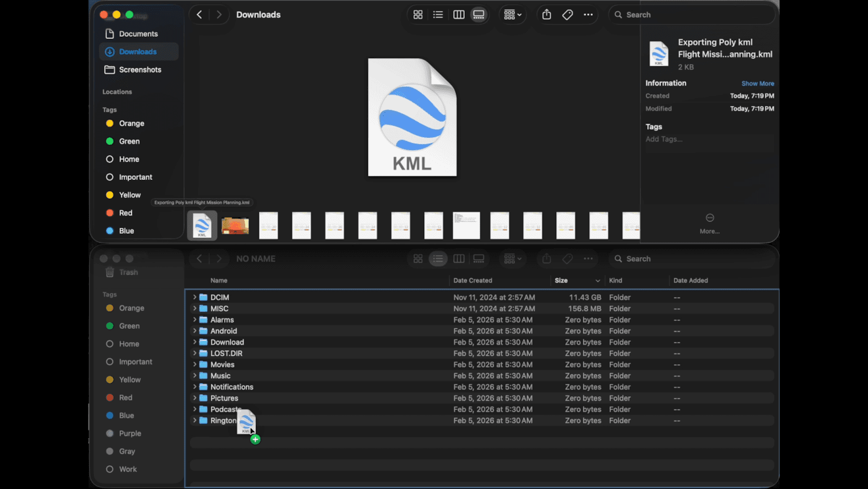Select the orange image thumbnail in gallery strip
868x489 pixels.
(x=235, y=226)
